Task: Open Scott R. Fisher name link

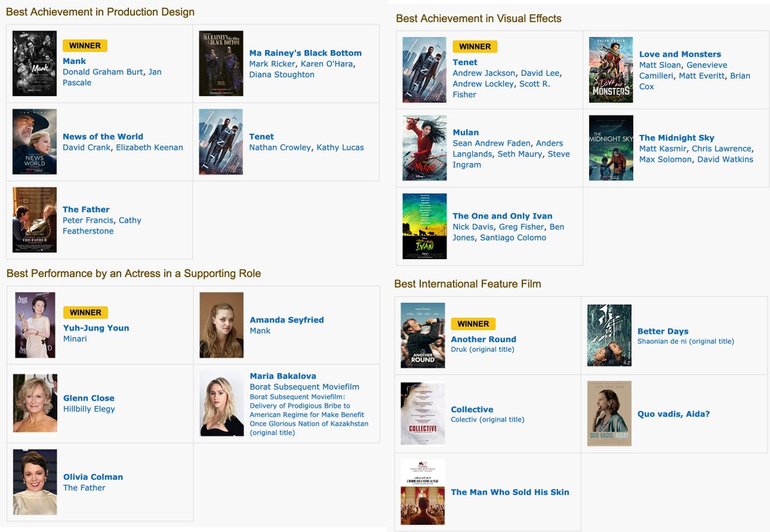Action: tap(501, 89)
